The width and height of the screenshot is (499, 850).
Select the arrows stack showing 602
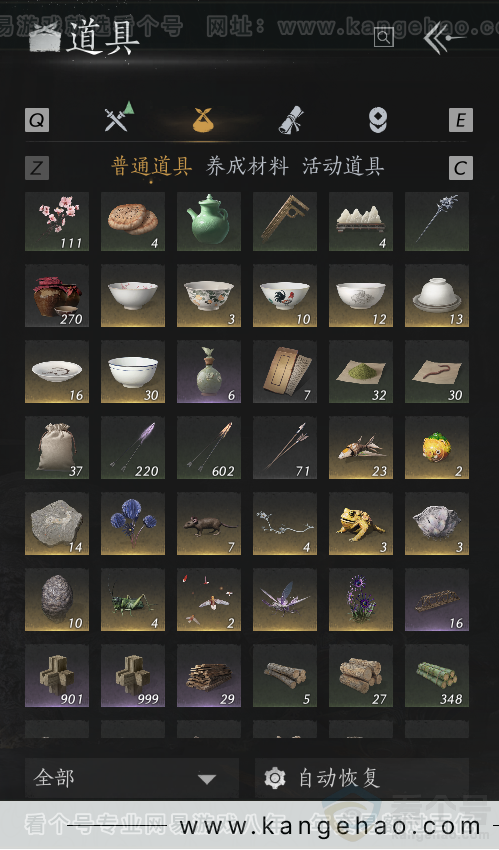(x=209, y=448)
